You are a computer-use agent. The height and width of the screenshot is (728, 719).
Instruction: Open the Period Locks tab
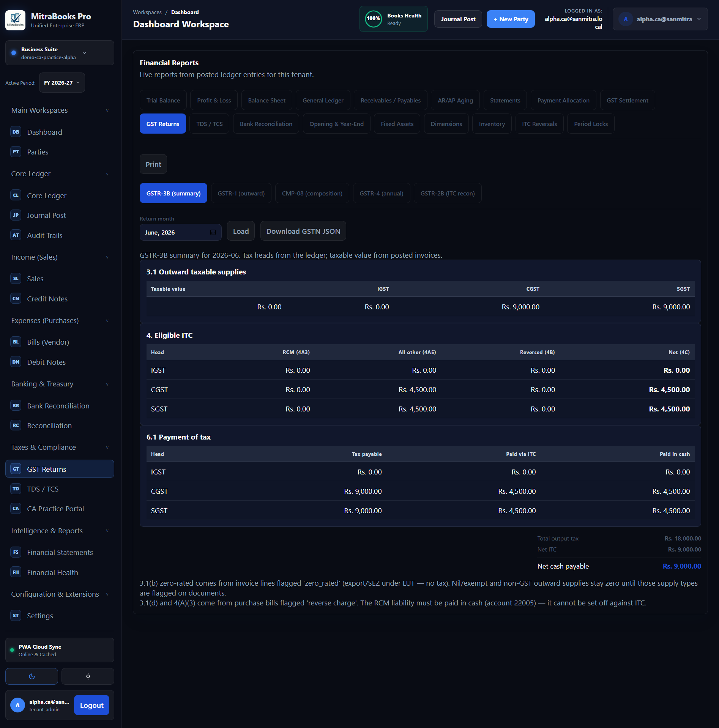point(591,124)
